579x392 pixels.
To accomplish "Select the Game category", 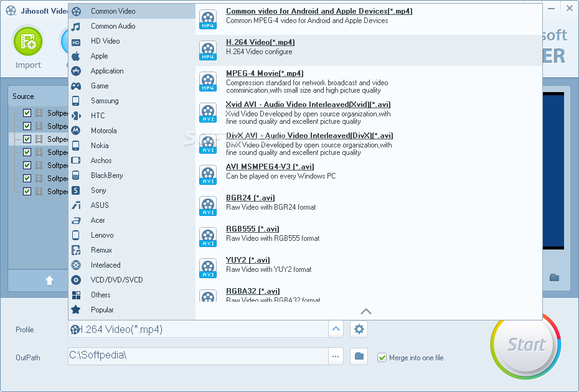I will point(132,86).
